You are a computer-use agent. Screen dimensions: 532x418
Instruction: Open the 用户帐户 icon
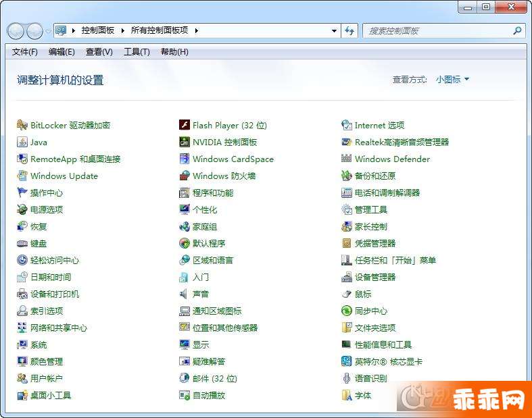pos(22,378)
